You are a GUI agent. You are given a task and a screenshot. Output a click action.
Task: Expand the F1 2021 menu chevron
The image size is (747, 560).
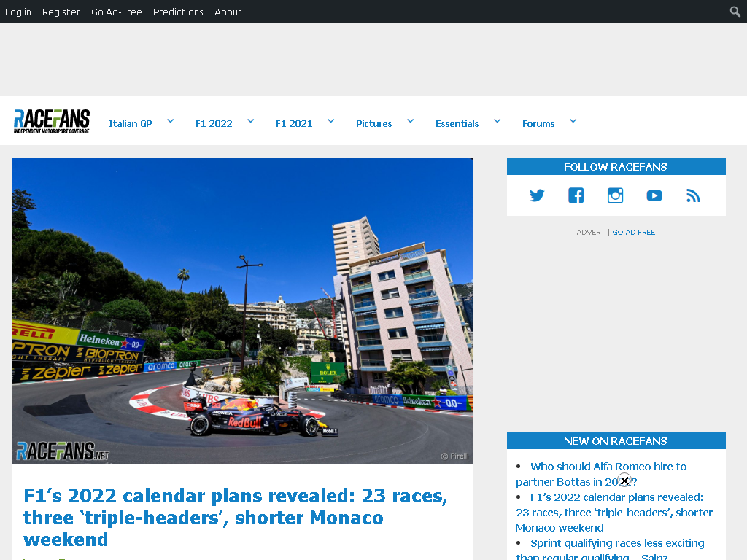pos(330,121)
